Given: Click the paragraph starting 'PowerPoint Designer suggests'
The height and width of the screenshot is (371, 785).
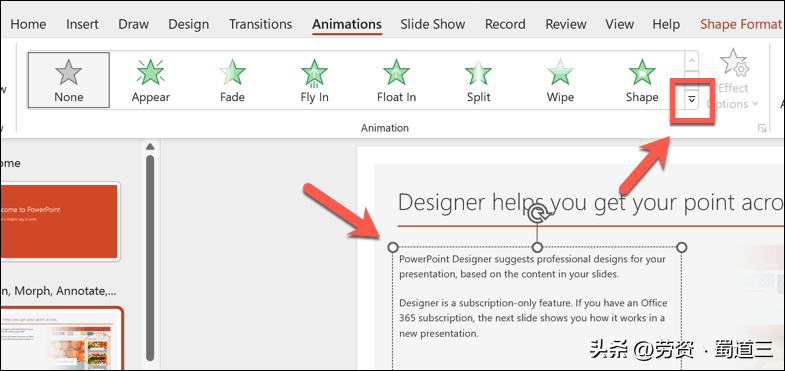Looking at the screenshot, I should click(x=533, y=266).
